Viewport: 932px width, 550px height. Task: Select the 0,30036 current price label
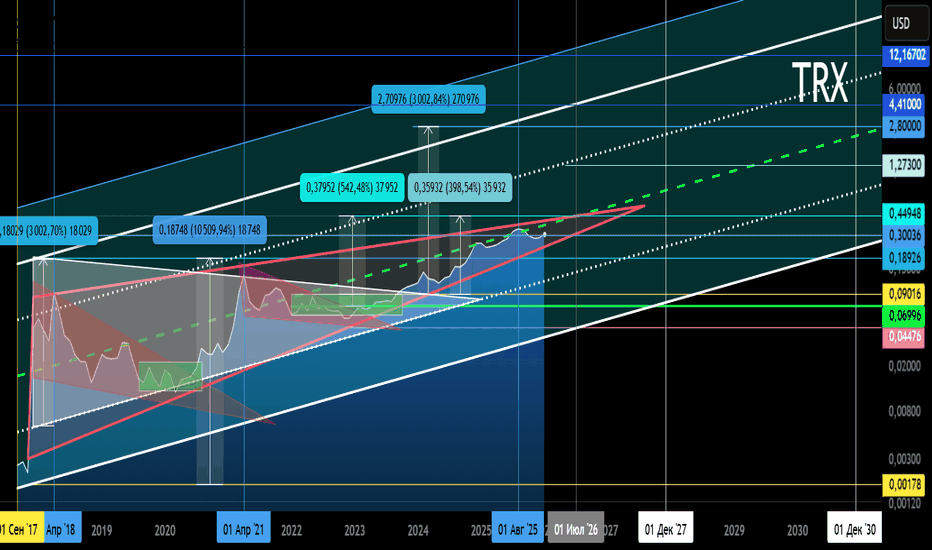coord(905,235)
